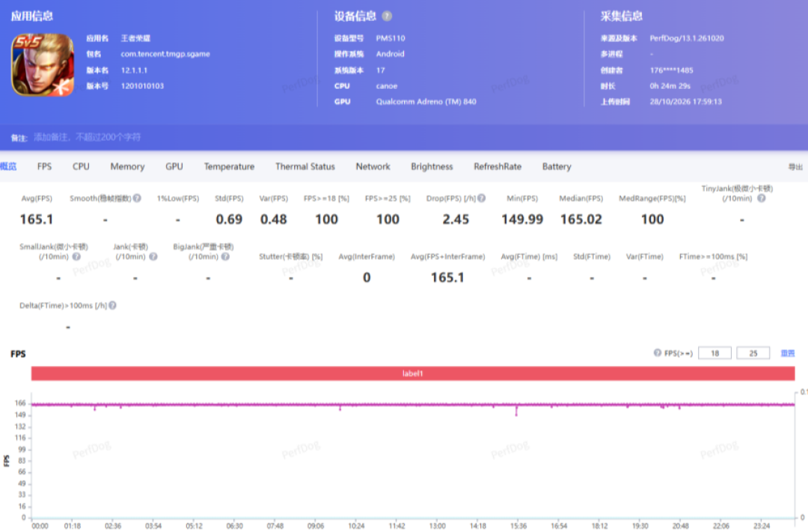Click the Avg(FPS) value 165.1
Screen dimensions: 808x532
(37, 219)
